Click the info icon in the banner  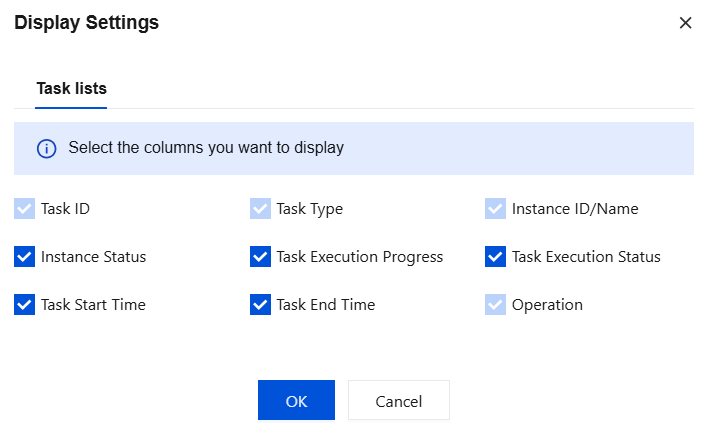click(46, 148)
